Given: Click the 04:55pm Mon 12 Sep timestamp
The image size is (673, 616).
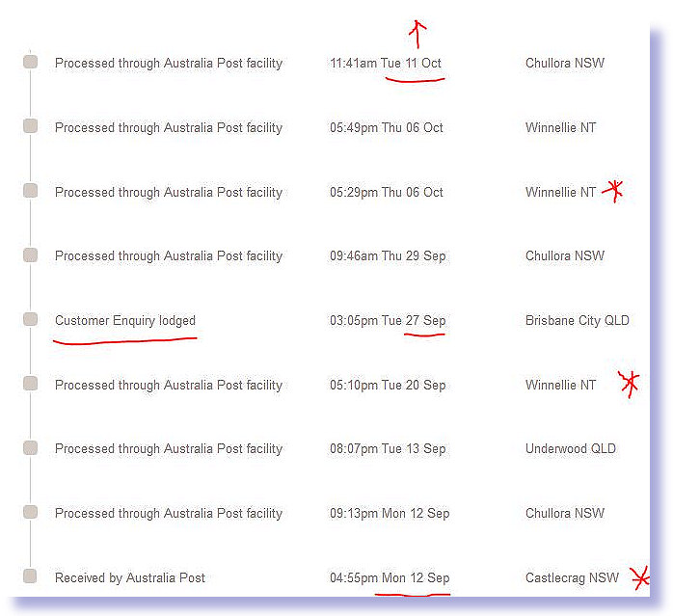Looking at the screenshot, I should [390, 577].
